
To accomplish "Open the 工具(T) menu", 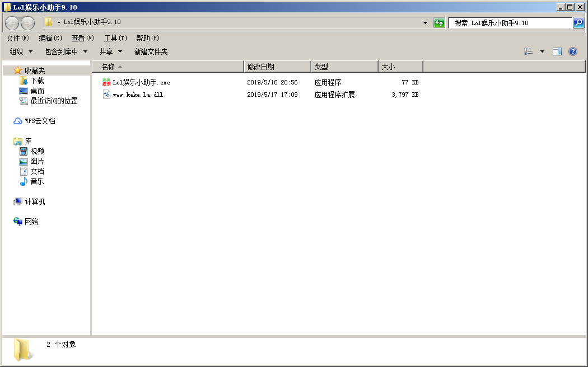I will click(115, 38).
